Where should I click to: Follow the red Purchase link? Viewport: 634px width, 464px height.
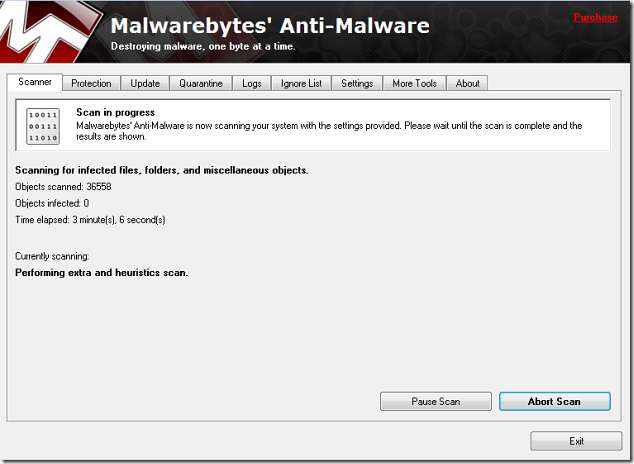coord(595,18)
